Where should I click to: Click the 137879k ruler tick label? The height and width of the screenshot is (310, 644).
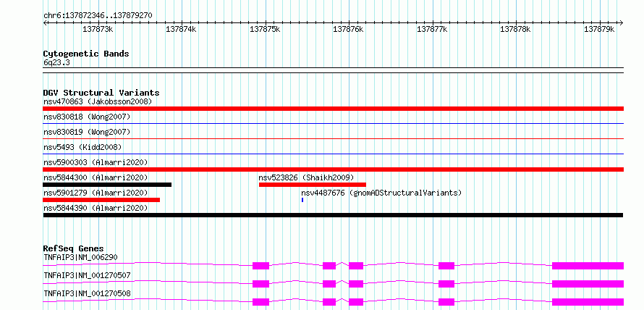[599, 29]
